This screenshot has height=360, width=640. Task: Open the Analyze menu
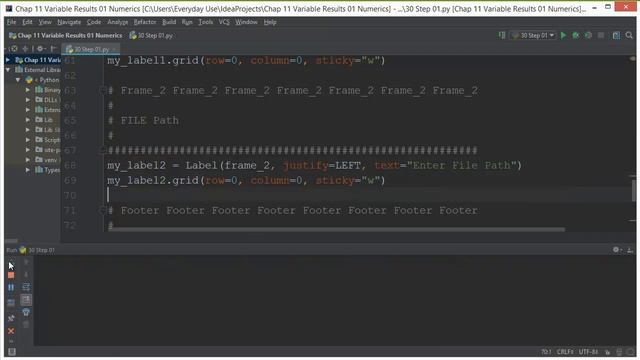[118, 22]
